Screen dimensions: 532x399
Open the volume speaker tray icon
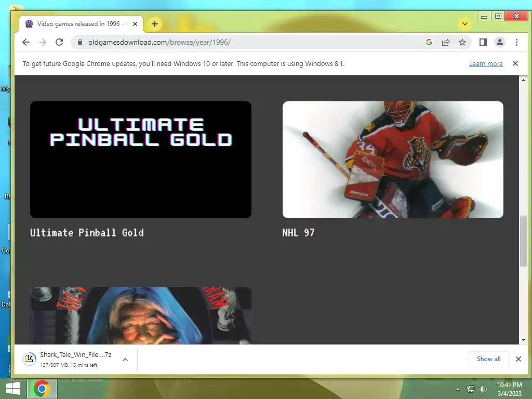(x=483, y=389)
